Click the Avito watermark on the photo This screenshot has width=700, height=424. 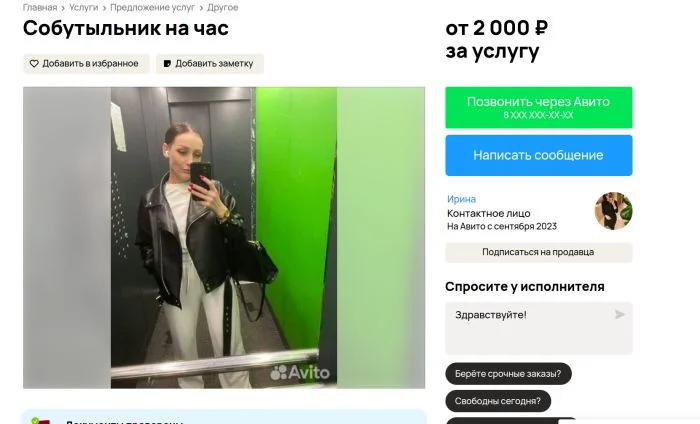[x=300, y=373]
